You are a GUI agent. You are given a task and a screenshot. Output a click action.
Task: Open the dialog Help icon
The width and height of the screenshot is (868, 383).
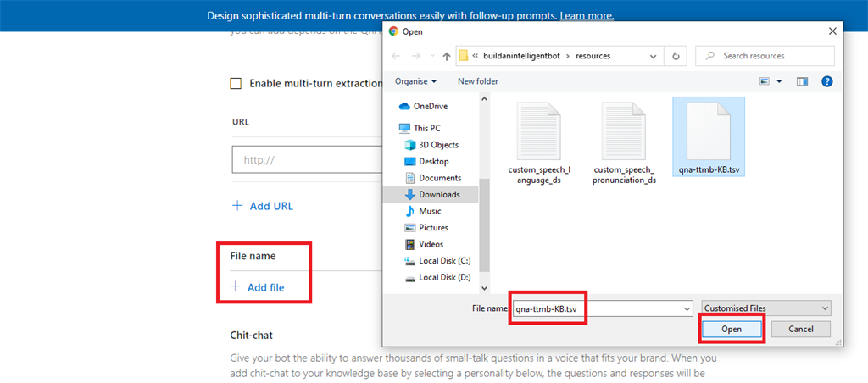pyautogui.click(x=826, y=81)
